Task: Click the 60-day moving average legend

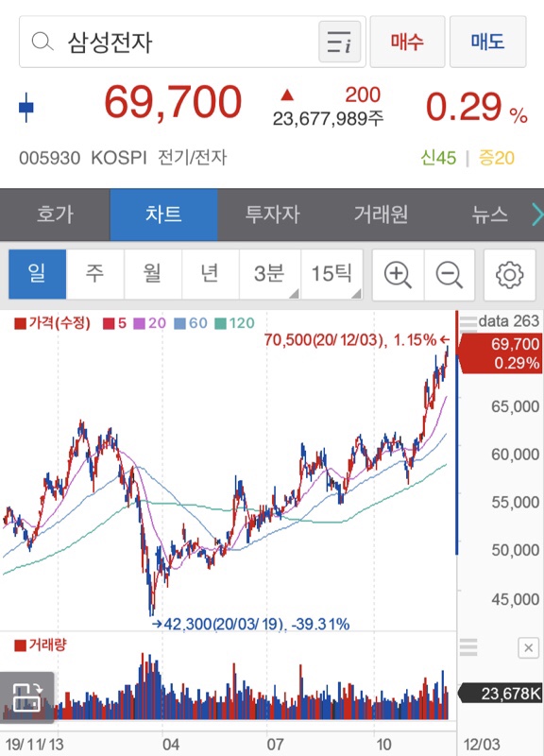Action: [x=191, y=323]
